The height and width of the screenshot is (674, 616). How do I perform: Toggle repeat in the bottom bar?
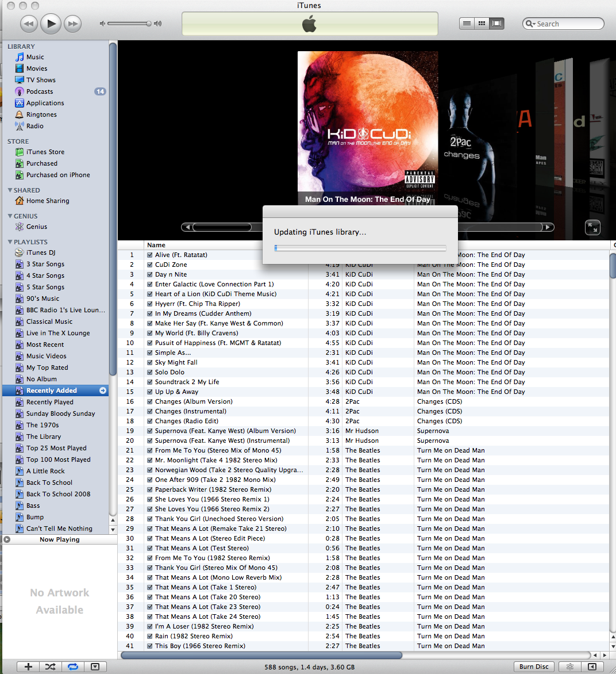click(73, 667)
